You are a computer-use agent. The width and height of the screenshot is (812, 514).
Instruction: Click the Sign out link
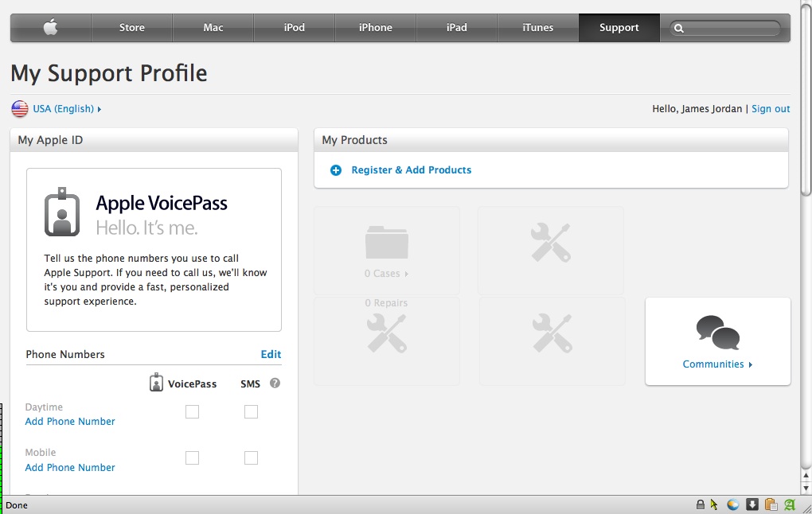[x=771, y=109]
